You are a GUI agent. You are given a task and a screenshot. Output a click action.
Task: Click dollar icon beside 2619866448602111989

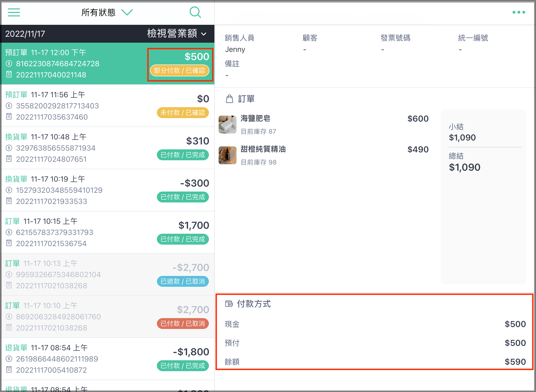[9, 359]
